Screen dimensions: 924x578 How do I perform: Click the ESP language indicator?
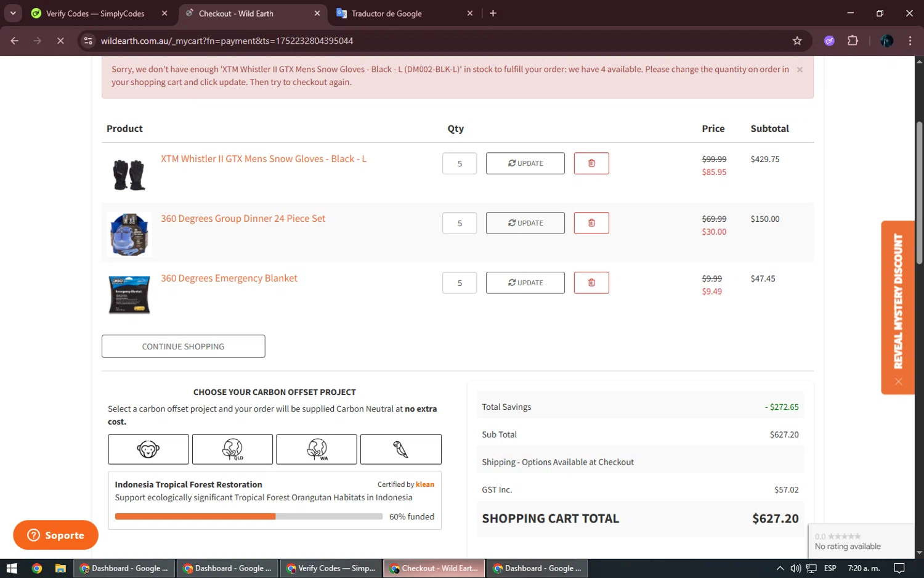(x=830, y=568)
